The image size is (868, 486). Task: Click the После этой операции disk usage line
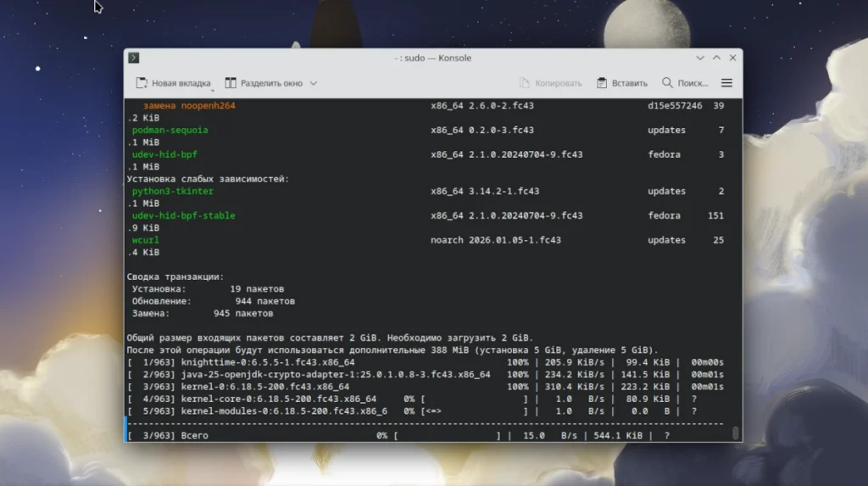[392, 350]
